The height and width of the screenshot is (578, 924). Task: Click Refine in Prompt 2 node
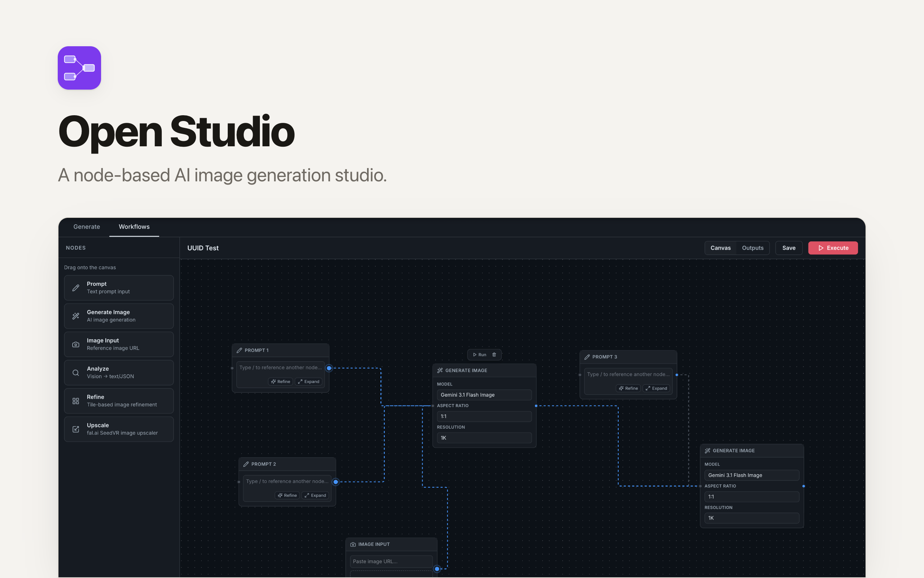point(287,495)
